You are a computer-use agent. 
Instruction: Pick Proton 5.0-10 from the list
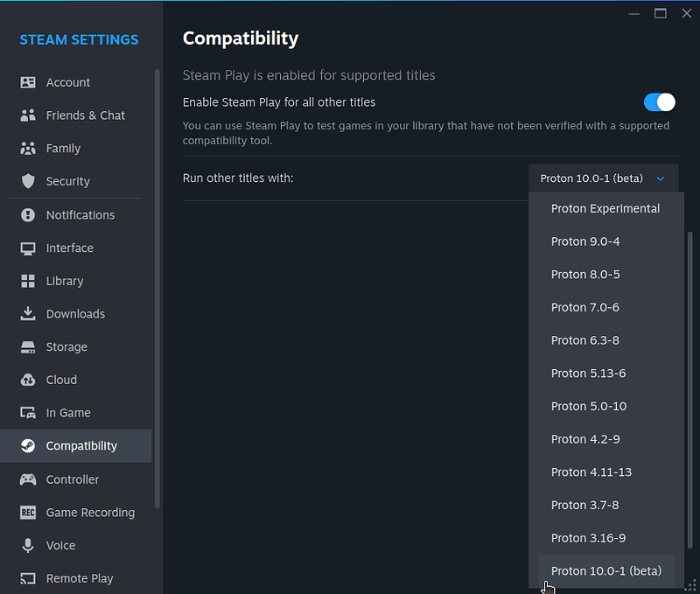[x=605, y=407]
